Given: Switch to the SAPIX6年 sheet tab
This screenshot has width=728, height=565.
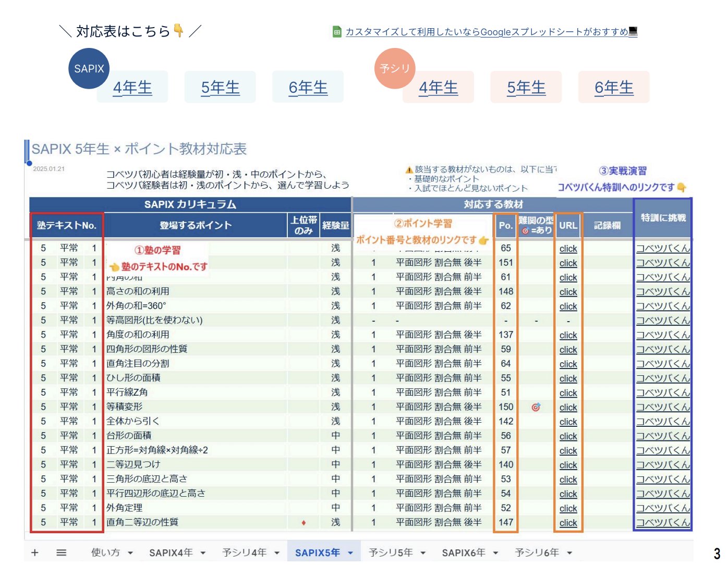Looking at the screenshot, I should point(464,552).
